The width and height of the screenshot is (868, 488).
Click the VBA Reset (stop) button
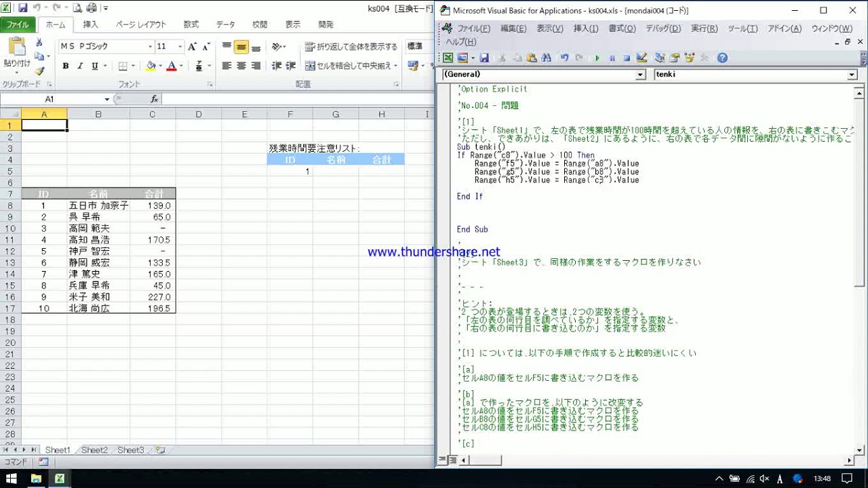pyautogui.click(x=627, y=58)
